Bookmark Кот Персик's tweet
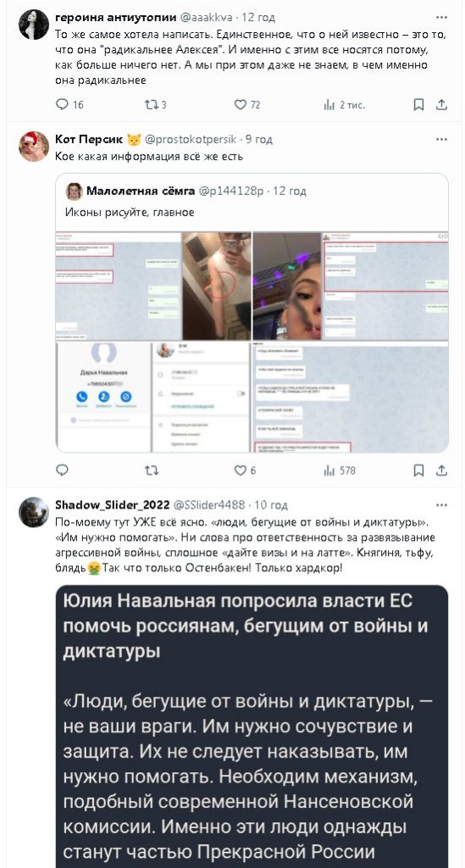This screenshot has width=465, height=868. point(419,470)
